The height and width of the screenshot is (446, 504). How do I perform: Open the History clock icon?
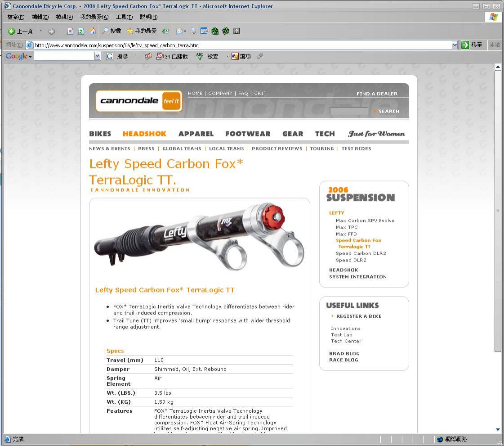coord(165,31)
